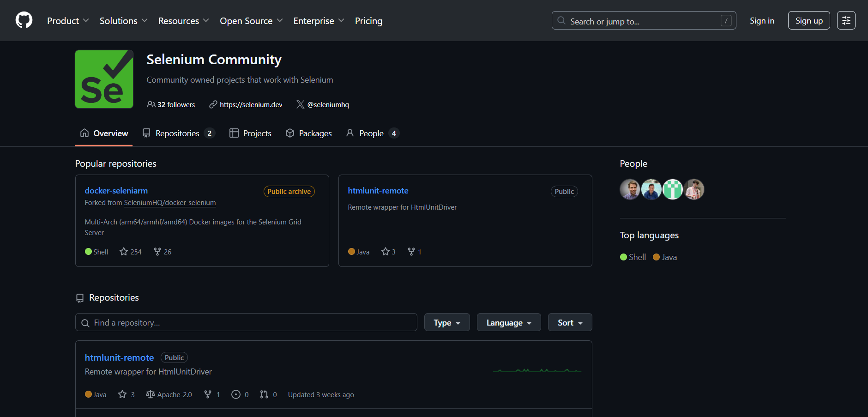Click the link icon before https://selenium.dev
Screen dimensions: 868x417
213,104
